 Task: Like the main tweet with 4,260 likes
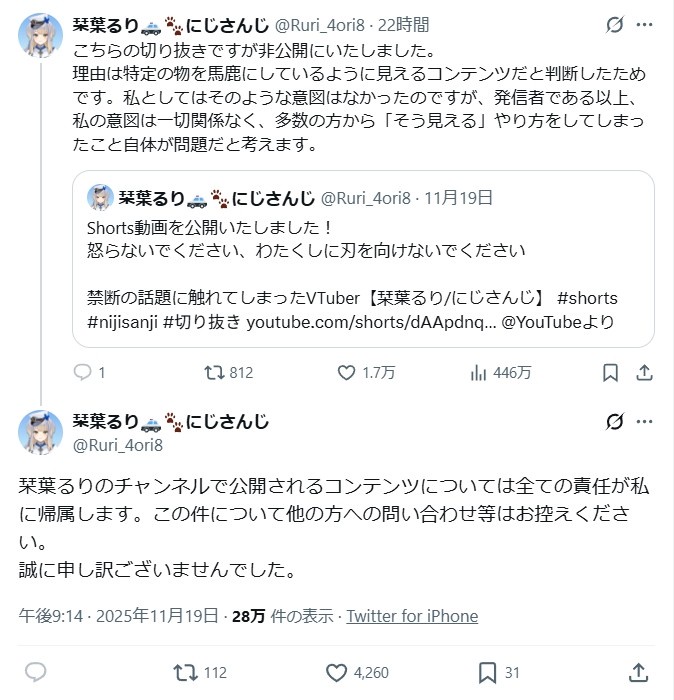(337, 672)
